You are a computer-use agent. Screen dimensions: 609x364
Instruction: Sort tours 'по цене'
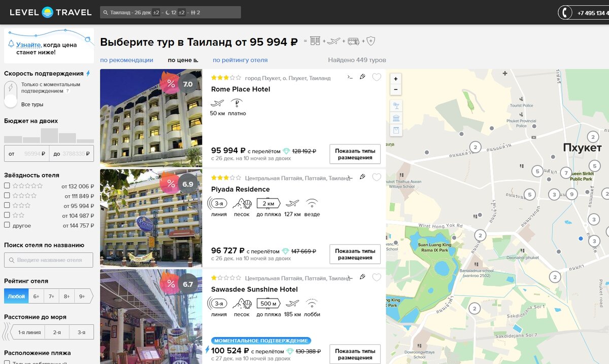click(x=183, y=60)
